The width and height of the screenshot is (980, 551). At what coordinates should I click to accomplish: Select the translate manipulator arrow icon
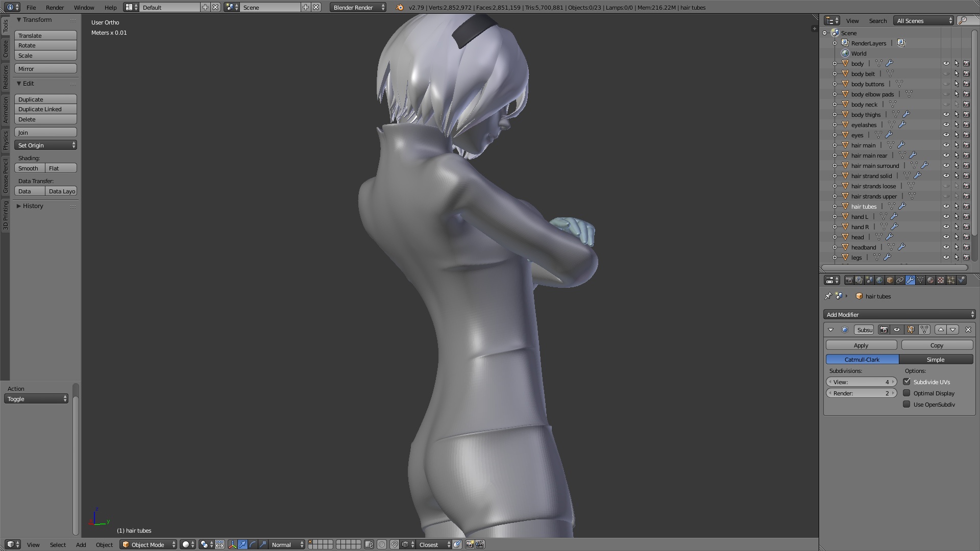pyautogui.click(x=242, y=544)
